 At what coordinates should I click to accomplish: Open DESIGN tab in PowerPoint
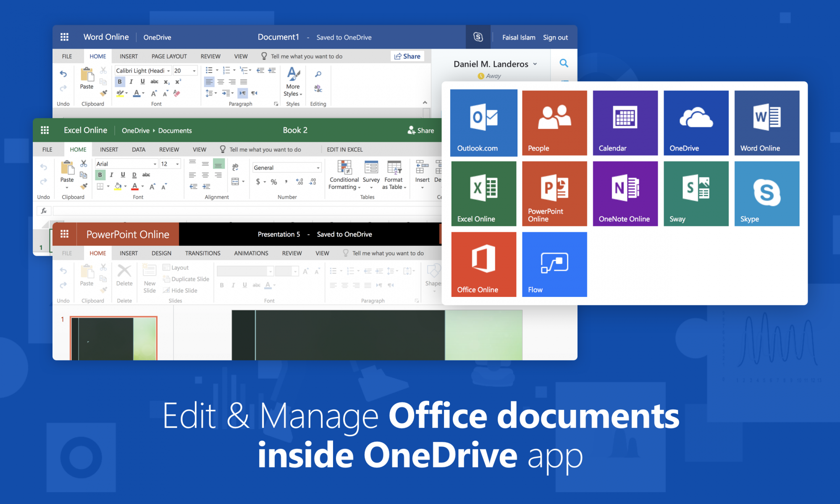click(x=161, y=253)
